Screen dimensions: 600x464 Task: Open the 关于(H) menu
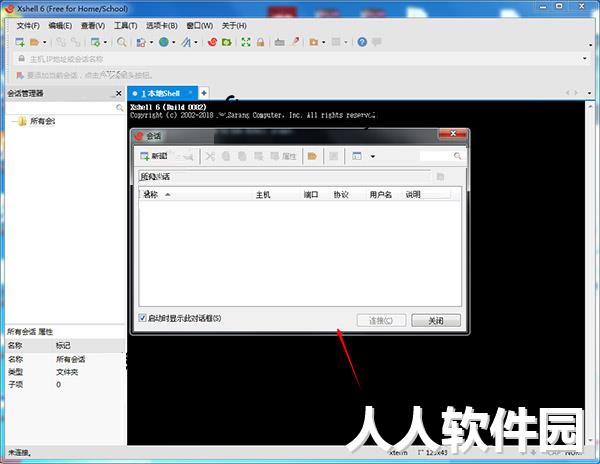(x=234, y=26)
